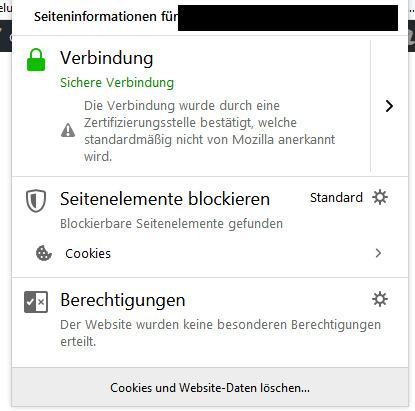The width and height of the screenshot is (415, 411).
Task: Click the no special permissions text
Action: [x=220, y=333]
